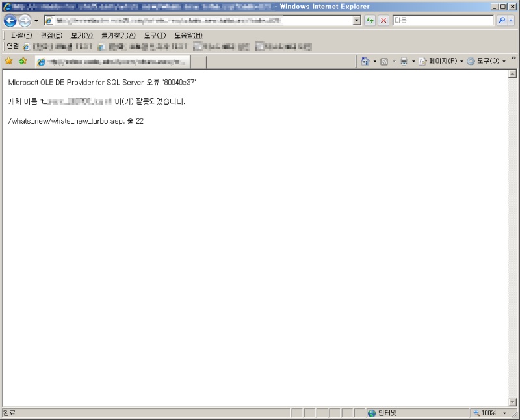Close the Internet Explorer window
The width and height of the screenshot is (520, 420).
pos(512,7)
